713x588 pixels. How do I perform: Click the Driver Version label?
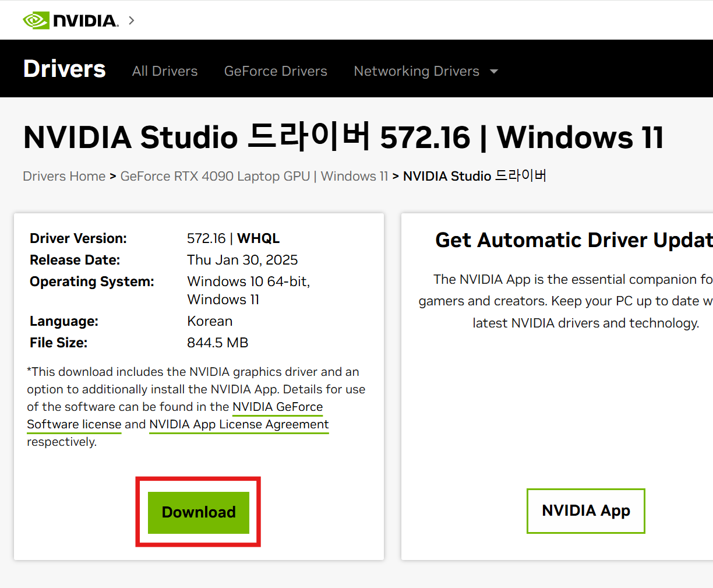78,238
